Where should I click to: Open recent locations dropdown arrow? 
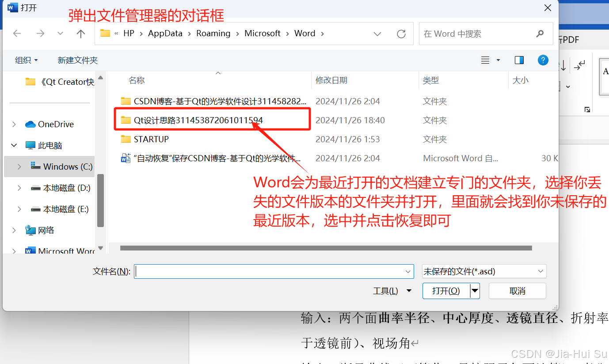(x=61, y=34)
